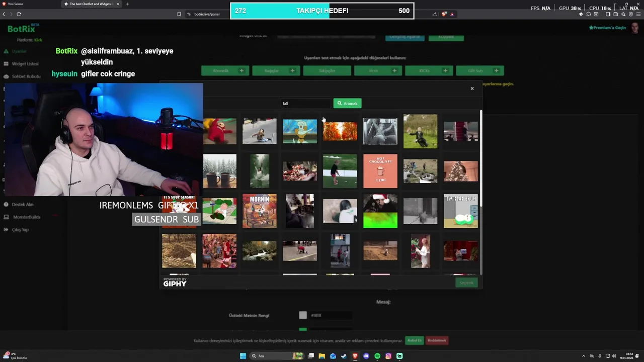Screen dimensions: 644x362
Task: Select the stream in forest GIF
Action: (260, 251)
